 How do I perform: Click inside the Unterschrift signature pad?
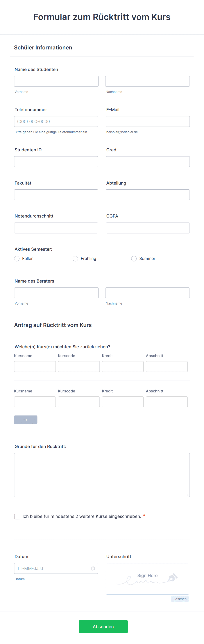click(147, 579)
